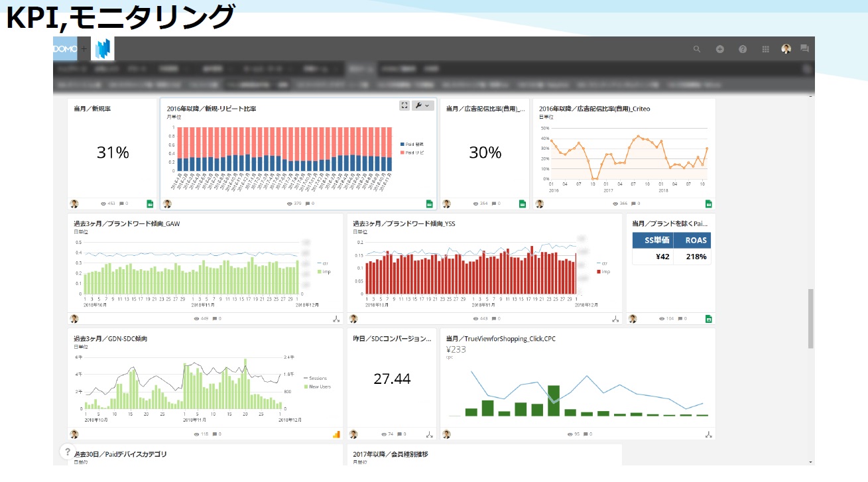
Task: Open comments bubble on ブランドを除くPai card
Action: [x=682, y=319]
